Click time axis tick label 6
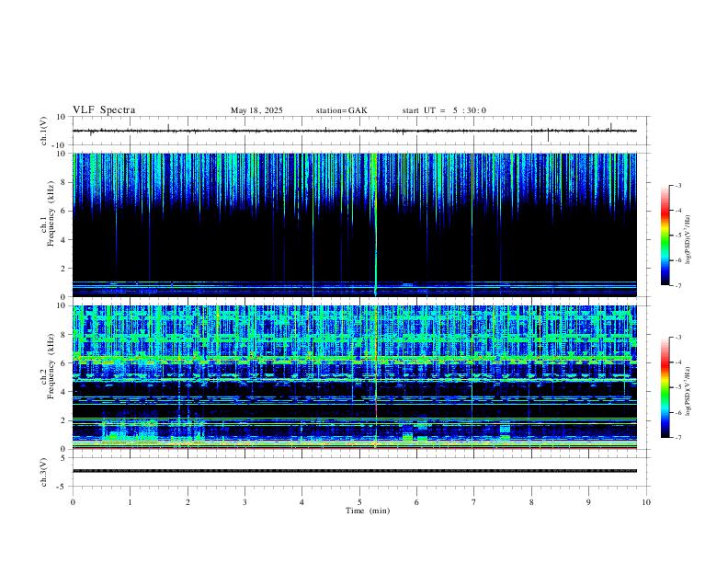Viewport: 728px width, 563px height. point(416,502)
